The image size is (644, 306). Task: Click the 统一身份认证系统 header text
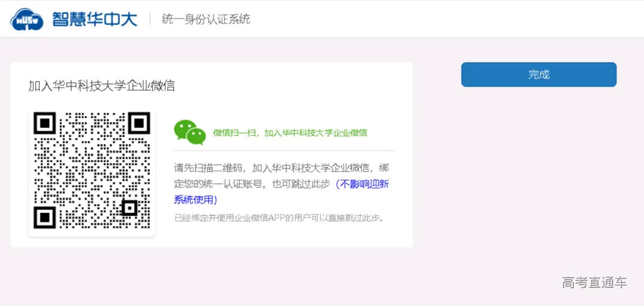206,19
